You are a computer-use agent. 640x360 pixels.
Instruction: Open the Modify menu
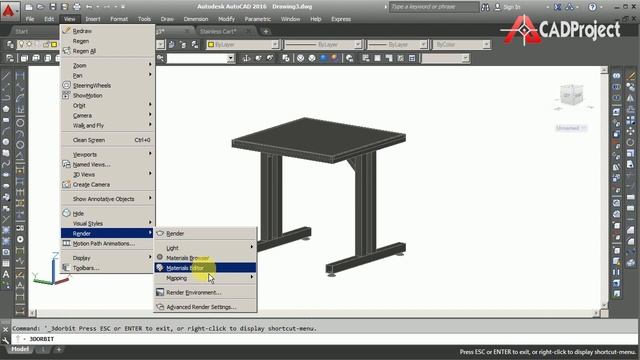(226, 19)
